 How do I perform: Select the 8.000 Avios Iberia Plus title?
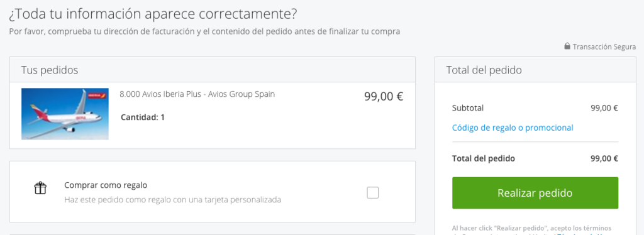(x=197, y=94)
